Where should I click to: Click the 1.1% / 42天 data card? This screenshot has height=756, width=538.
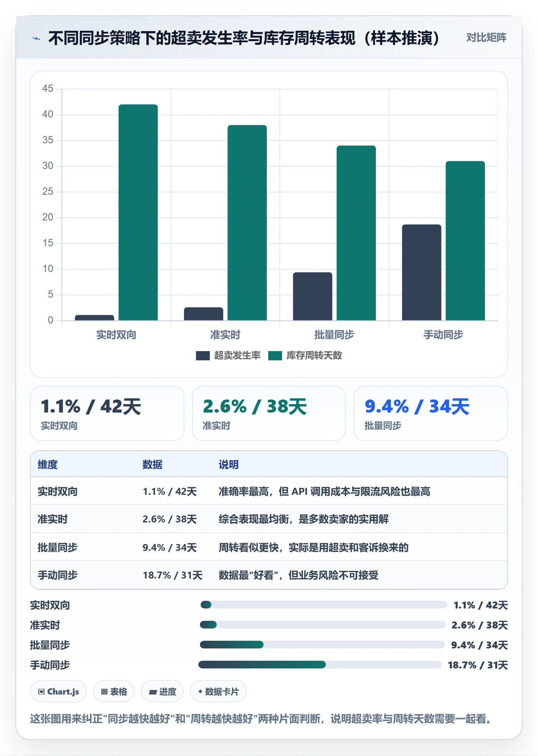[107, 413]
